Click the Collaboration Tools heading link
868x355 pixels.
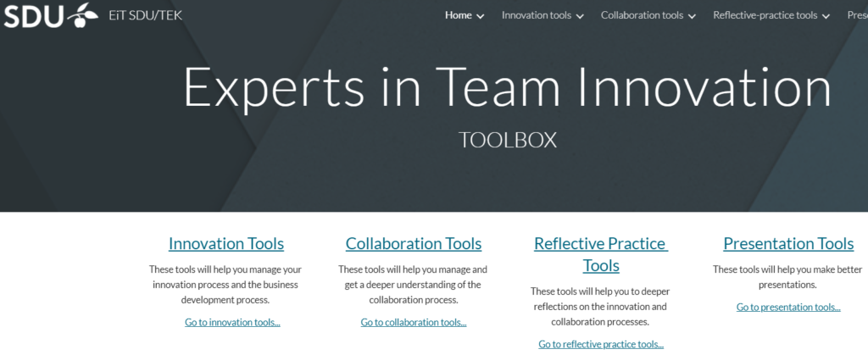[x=414, y=243]
